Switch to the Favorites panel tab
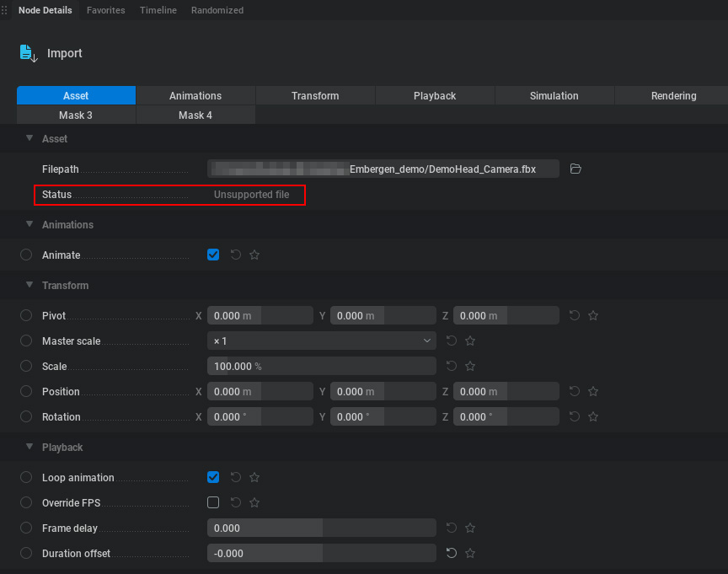This screenshot has width=728, height=574. coord(106,10)
